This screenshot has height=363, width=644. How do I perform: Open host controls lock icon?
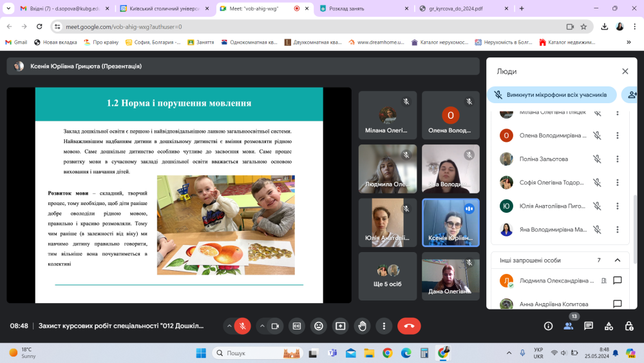tap(629, 326)
